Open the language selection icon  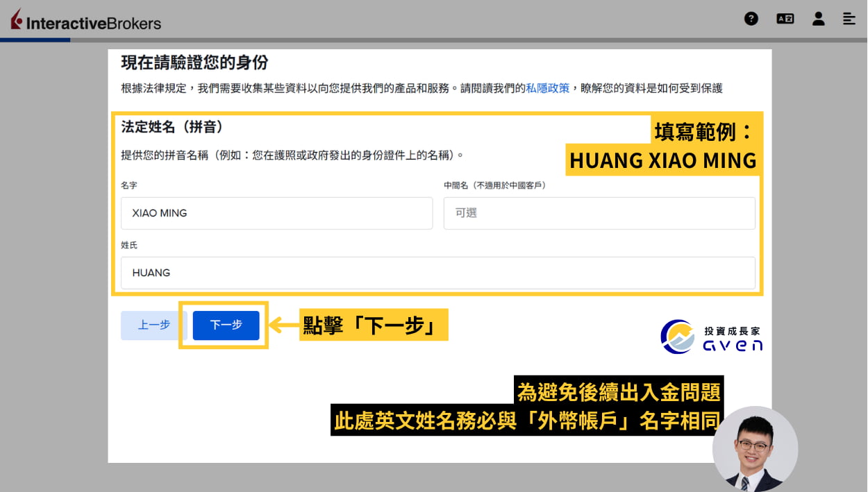pos(785,19)
